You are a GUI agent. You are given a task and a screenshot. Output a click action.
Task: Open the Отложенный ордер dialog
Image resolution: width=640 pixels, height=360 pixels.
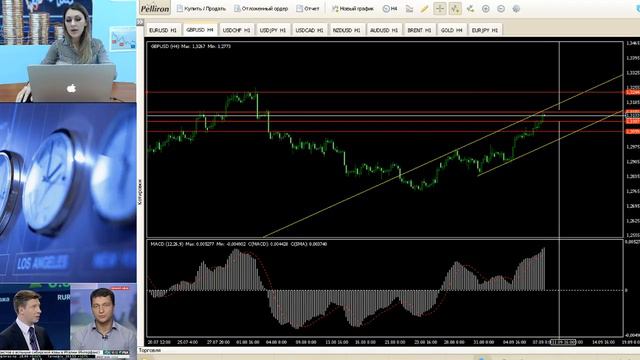pos(261,8)
